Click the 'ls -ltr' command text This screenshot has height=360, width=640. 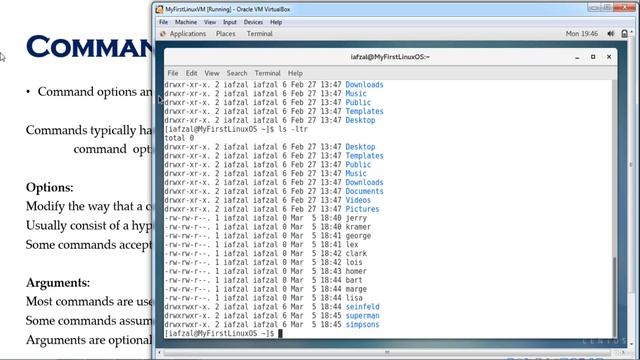pos(293,129)
